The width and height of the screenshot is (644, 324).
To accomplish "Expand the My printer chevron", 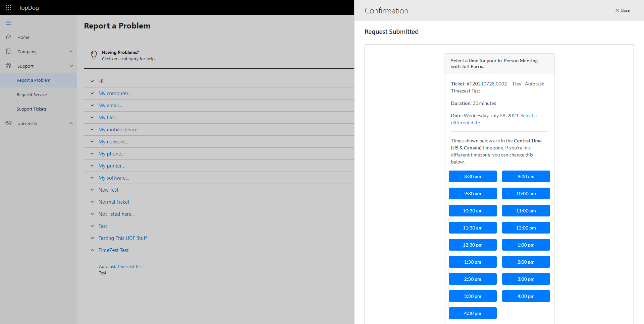I will click(92, 166).
